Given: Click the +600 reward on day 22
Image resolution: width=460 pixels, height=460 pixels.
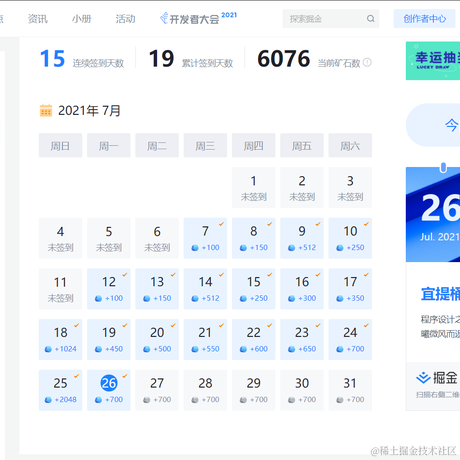Looking at the screenshot, I should tap(259, 349).
